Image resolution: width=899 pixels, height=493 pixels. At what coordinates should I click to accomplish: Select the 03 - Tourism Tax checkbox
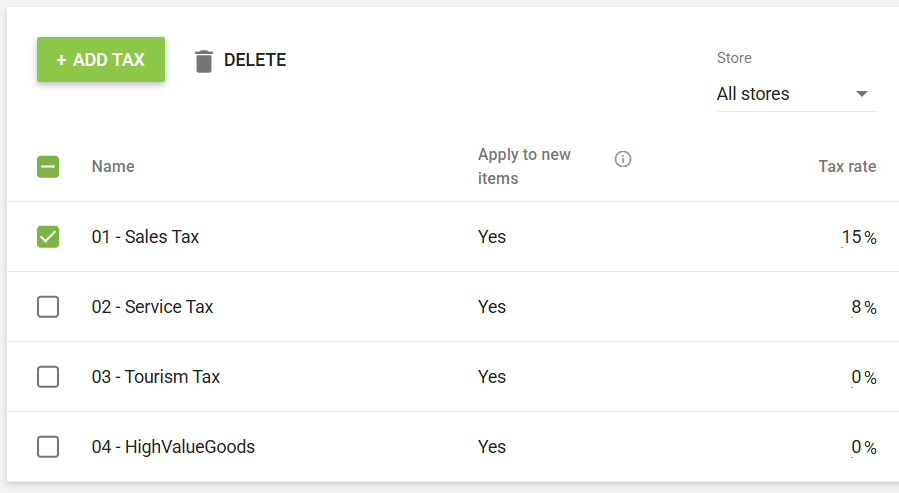pos(48,377)
